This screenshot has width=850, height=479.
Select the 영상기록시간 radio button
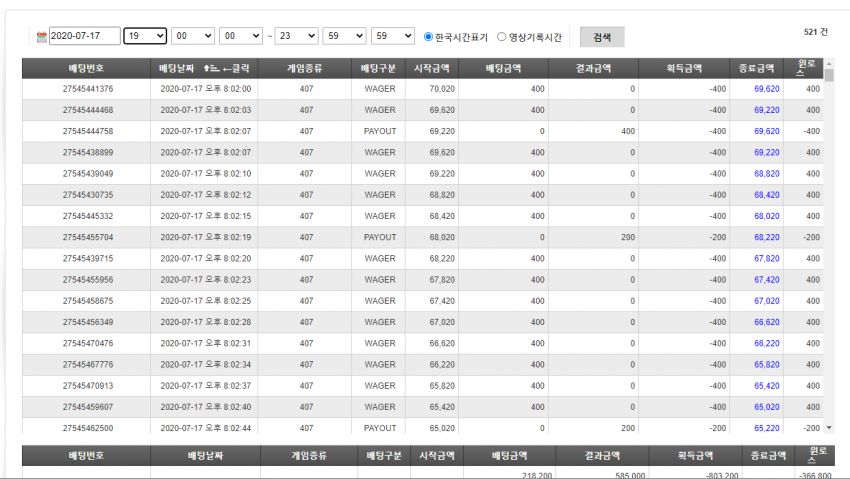coord(501,36)
